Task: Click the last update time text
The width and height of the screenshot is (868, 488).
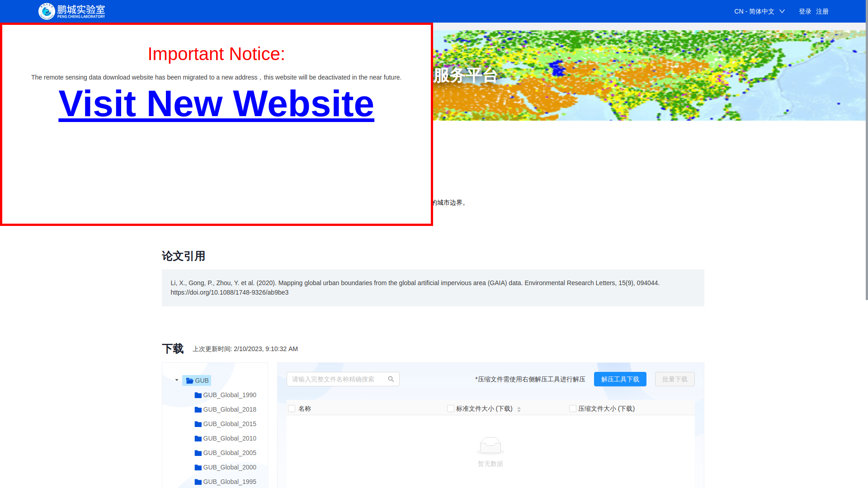Action: click(x=245, y=349)
